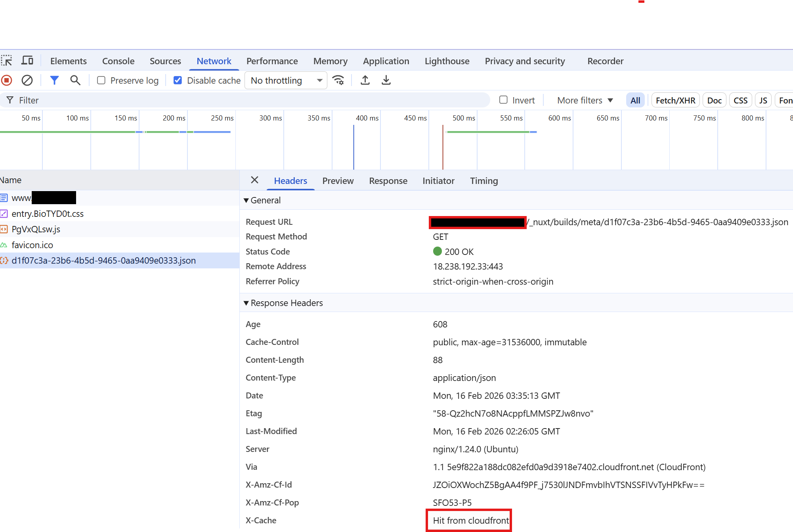The height and width of the screenshot is (532, 793).
Task: Select the Headers details tab
Action: [290, 181]
